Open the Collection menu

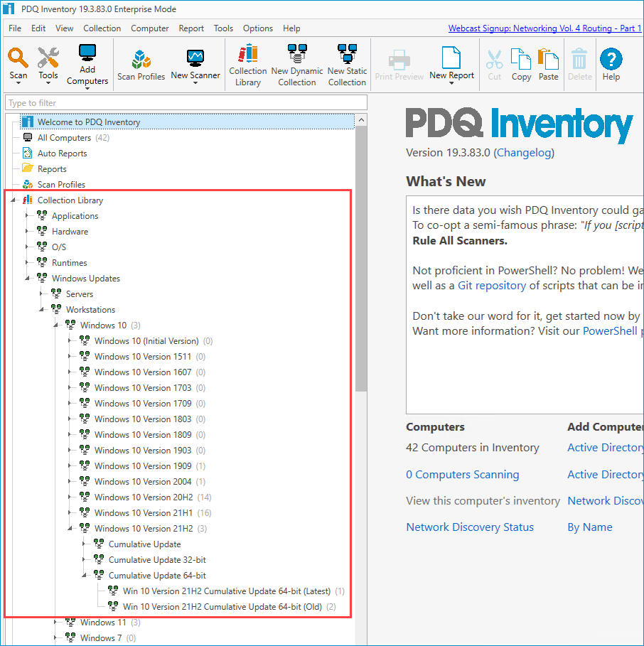pos(102,28)
